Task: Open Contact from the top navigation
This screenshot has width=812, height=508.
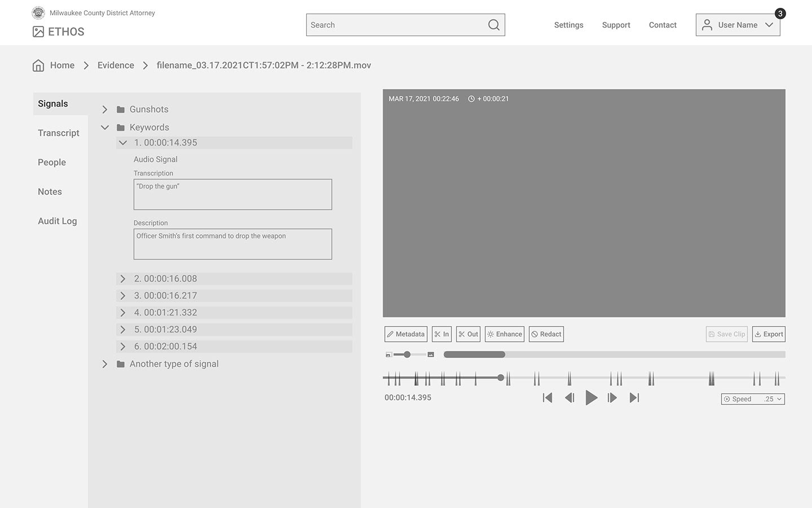Action: point(663,25)
